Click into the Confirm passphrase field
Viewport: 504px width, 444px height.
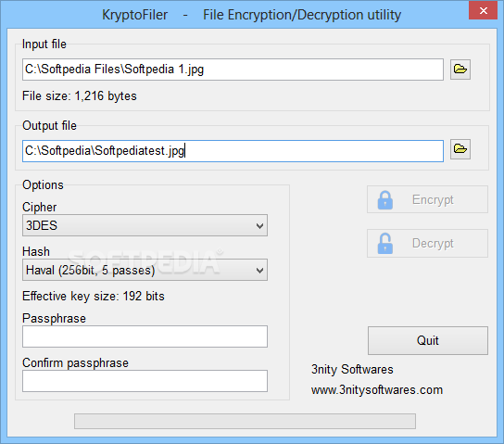point(145,381)
